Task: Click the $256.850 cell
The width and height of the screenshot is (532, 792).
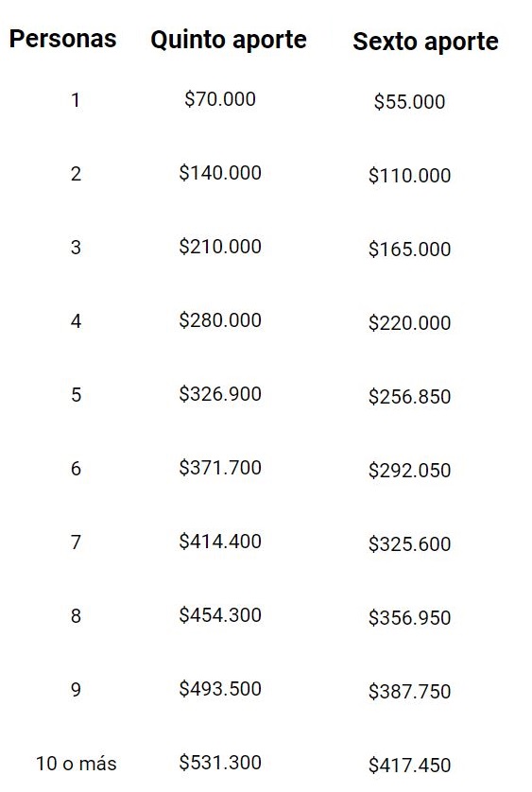Action: [x=409, y=397]
